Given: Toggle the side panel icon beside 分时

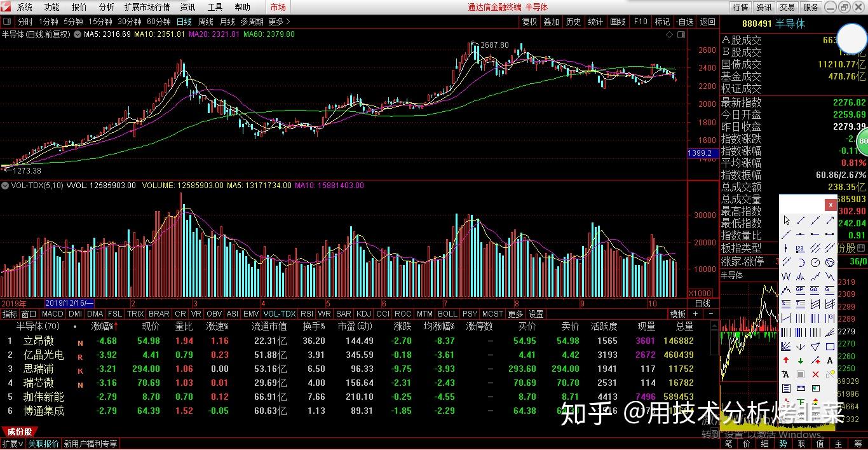Looking at the screenshot, I should (x=7, y=21).
